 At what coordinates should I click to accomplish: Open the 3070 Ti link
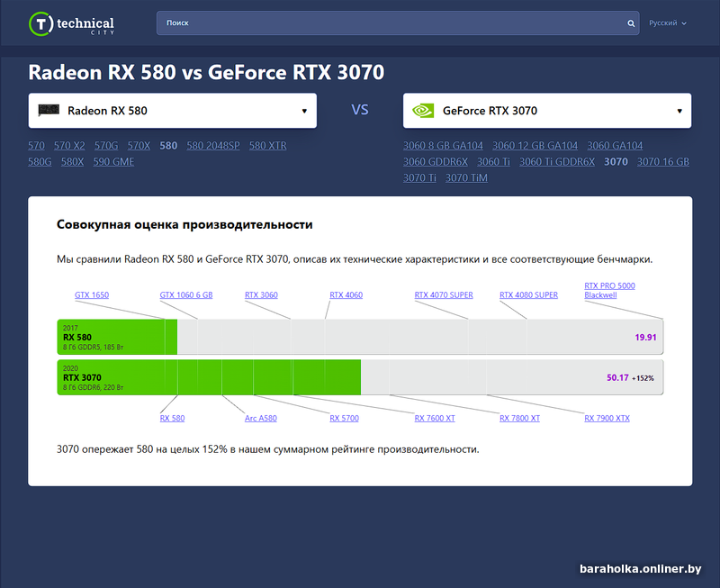[x=419, y=177]
